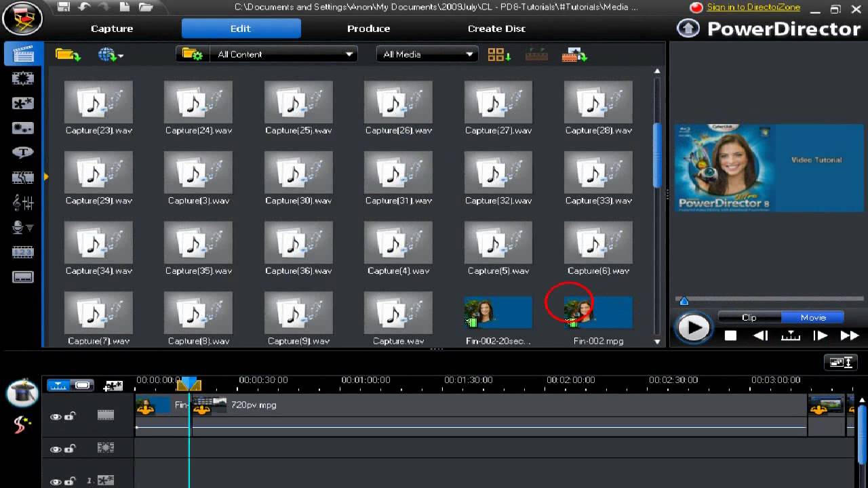Image resolution: width=868 pixels, height=488 pixels.
Task: Toggle video track lock icon
Action: pos(69,416)
